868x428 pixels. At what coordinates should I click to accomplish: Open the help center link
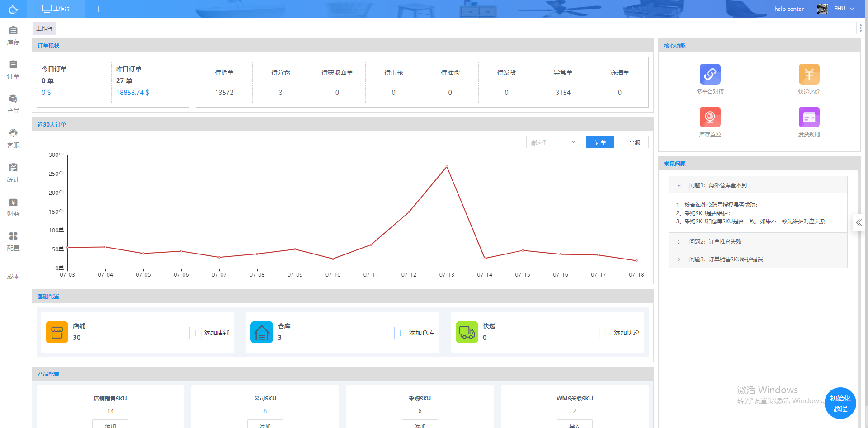point(789,9)
